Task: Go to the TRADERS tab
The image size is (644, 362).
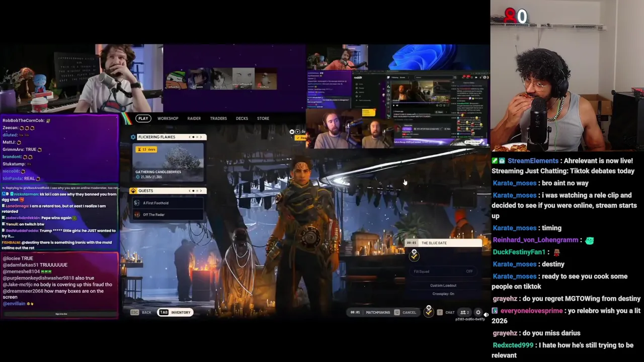Action: click(218, 119)
